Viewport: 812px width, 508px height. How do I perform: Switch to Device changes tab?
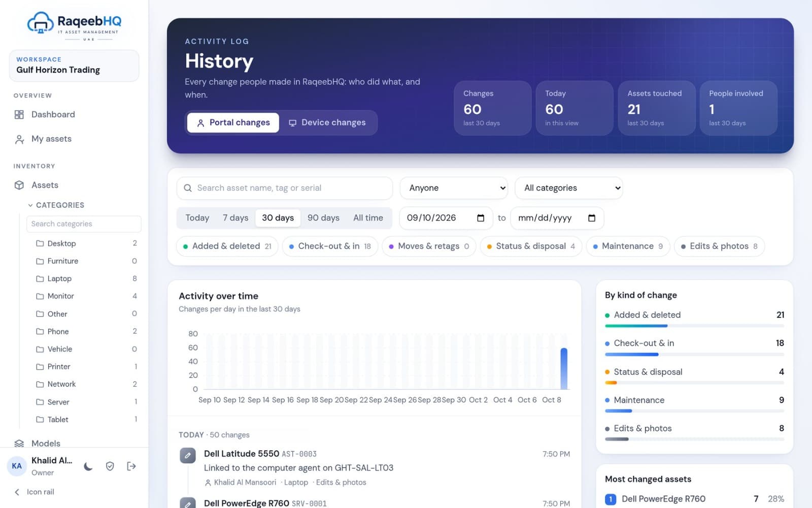tap(327, 122)
